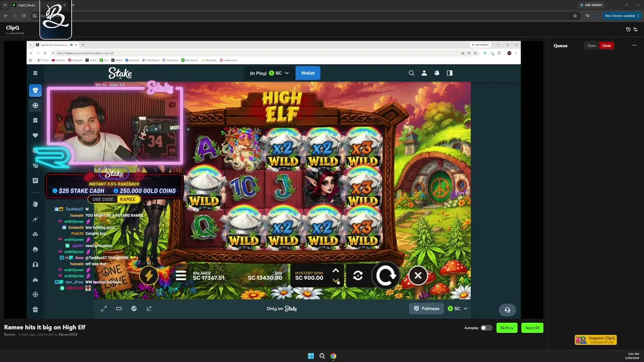Open the Stake sidebar hamburger menu
This screenshot has width=644, height=362.
coord(35,73)
